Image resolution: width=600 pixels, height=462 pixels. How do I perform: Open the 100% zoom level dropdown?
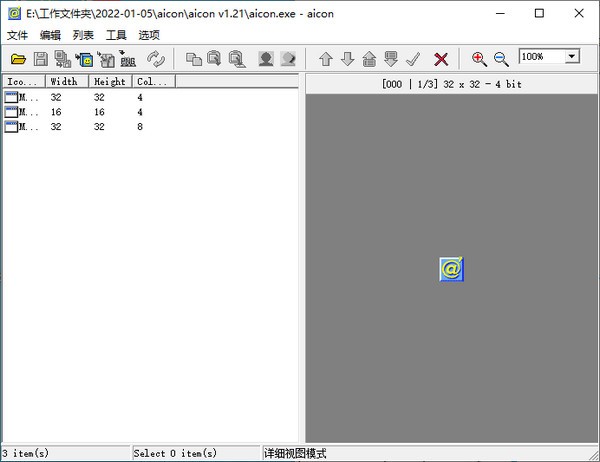571,57
